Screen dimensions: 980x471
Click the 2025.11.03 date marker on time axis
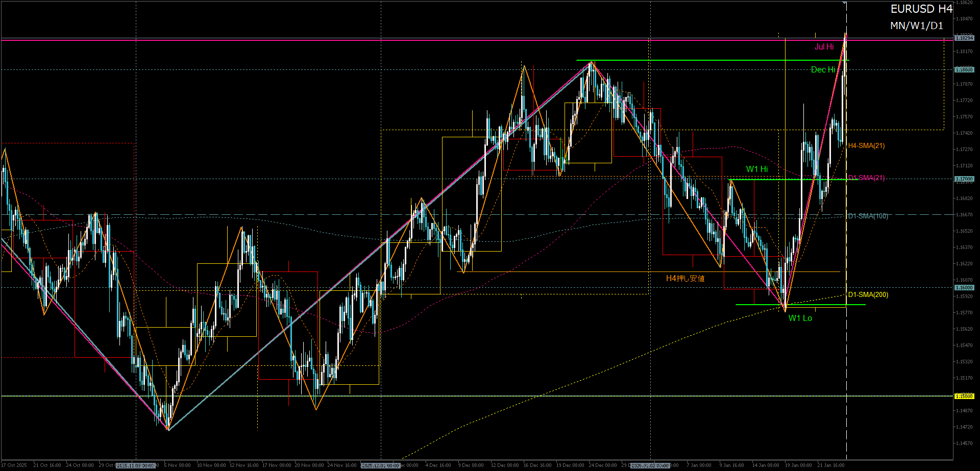[135, 465]
